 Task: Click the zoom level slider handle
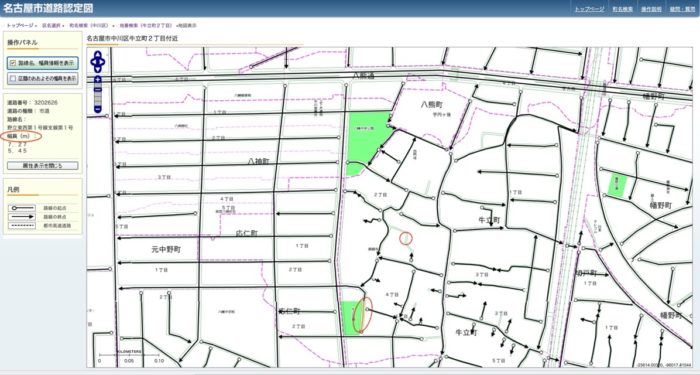pos(98,90)
